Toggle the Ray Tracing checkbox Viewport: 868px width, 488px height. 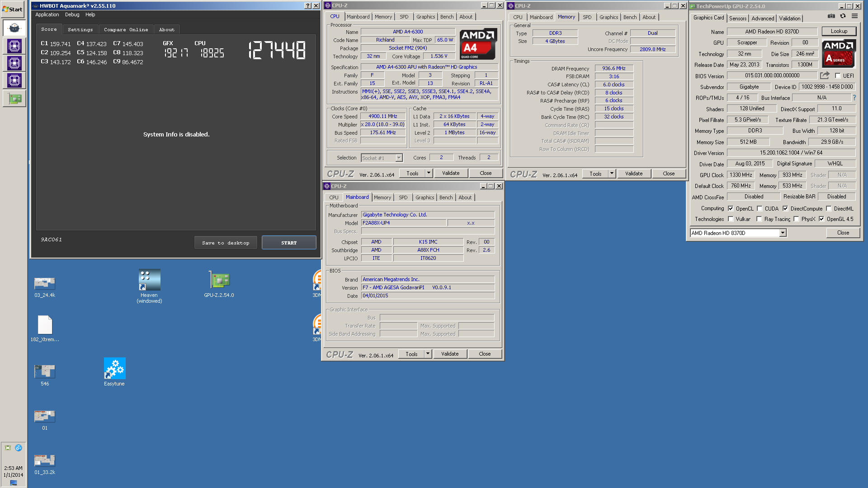click(x=759, y=219)
